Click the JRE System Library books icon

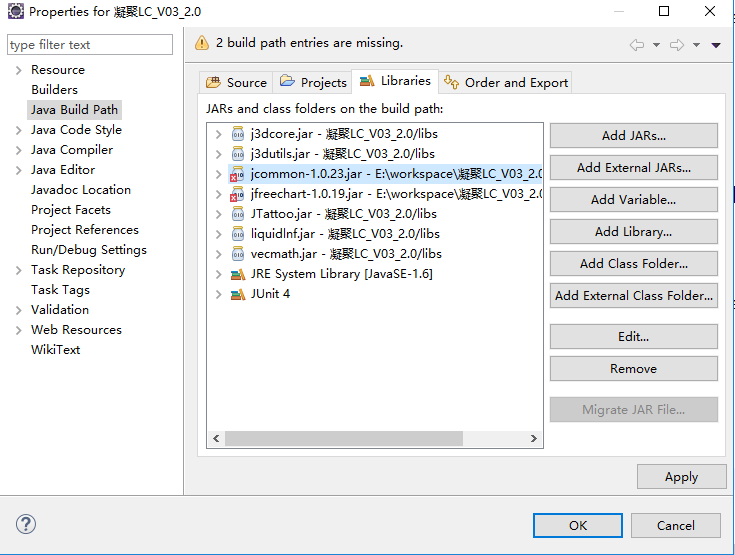[238, 274]
